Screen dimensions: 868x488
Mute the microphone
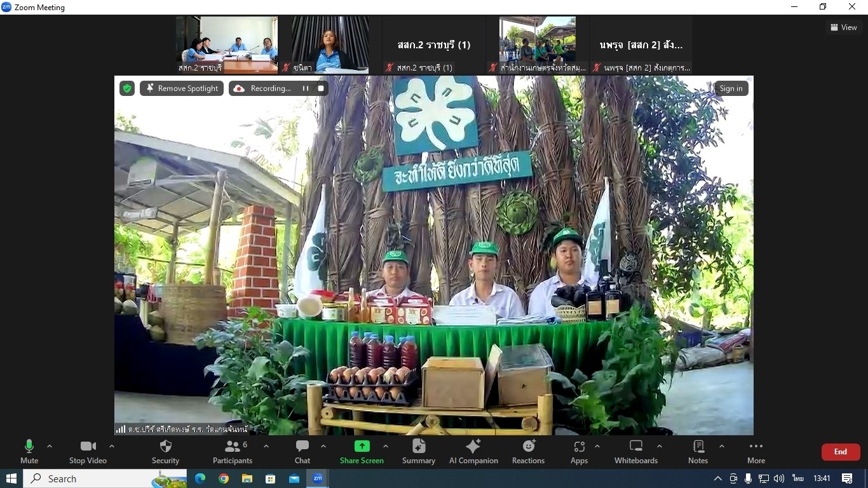tap(29, 451)
